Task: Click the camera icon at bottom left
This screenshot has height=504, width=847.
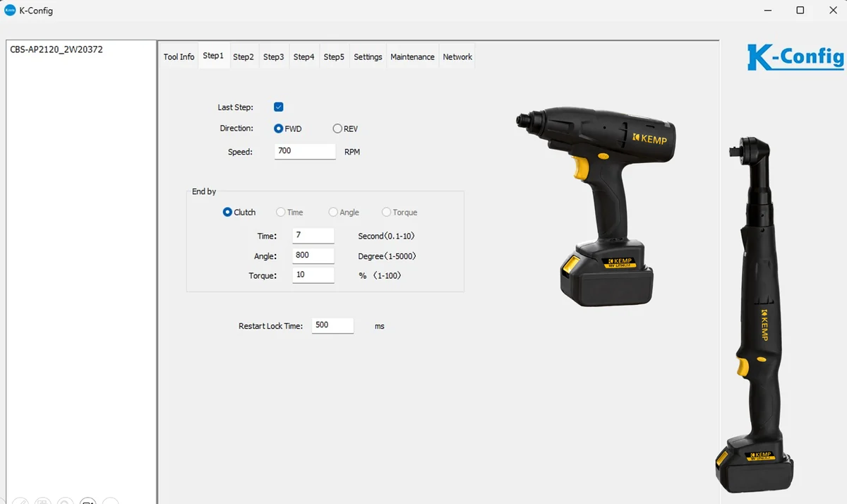Action: pyautogui.click(x=88, y=500)
